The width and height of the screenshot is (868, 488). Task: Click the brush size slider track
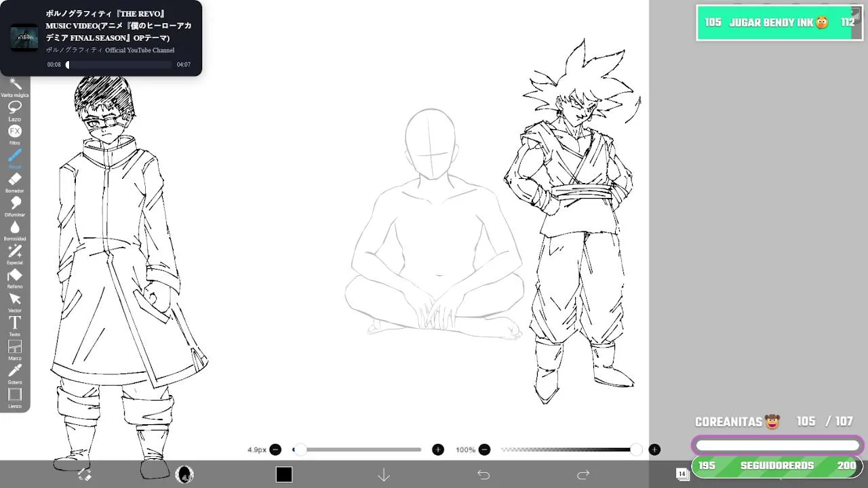click(x=357, y=449)
